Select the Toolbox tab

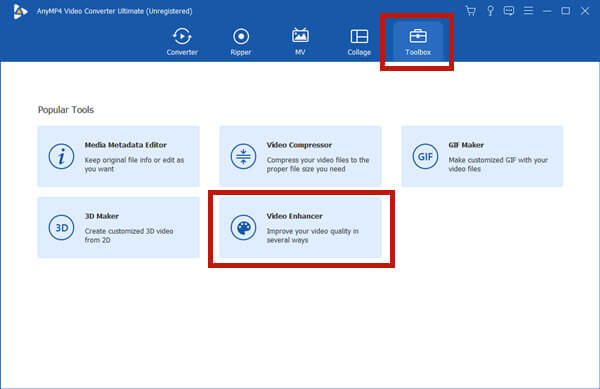click(x=418, y=42)
